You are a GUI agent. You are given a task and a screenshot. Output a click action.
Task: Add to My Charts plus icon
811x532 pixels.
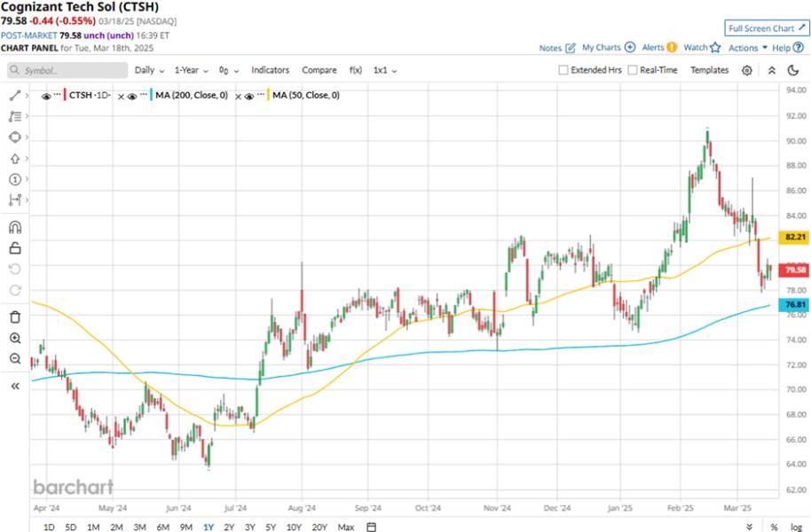coord(630,47)
